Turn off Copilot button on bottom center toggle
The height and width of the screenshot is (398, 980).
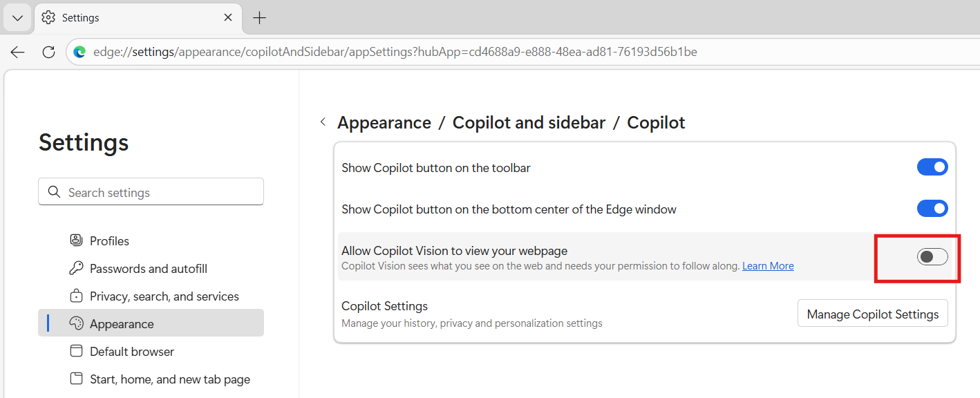pos(932,209)
